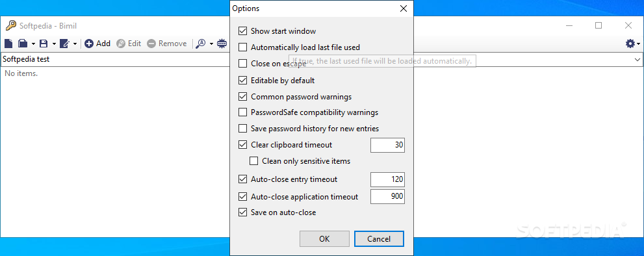Click the Bimil key application icon
The height and width of the screenshot is (256, 644).
coord(10,25)
